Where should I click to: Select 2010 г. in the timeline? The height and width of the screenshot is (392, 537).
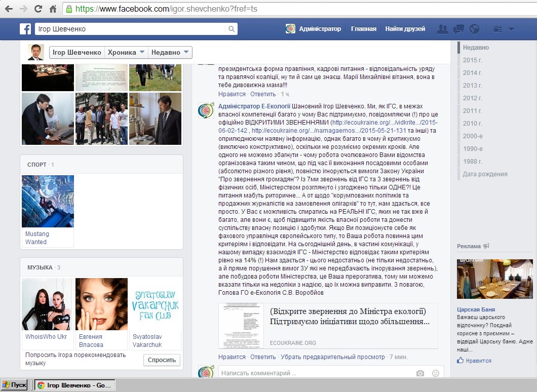coord(472,123)
